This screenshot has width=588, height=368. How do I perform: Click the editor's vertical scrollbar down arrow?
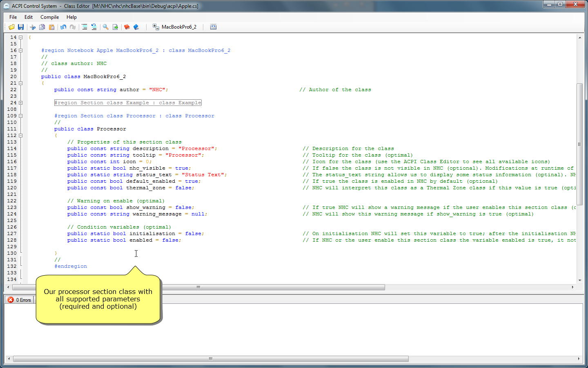pyautogui.click(x=579, y=280)
